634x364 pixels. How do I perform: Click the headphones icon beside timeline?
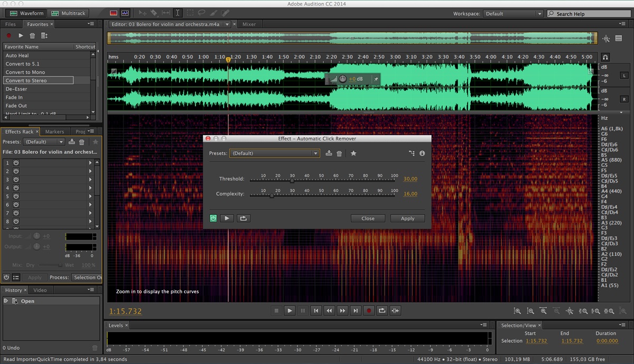605,57
